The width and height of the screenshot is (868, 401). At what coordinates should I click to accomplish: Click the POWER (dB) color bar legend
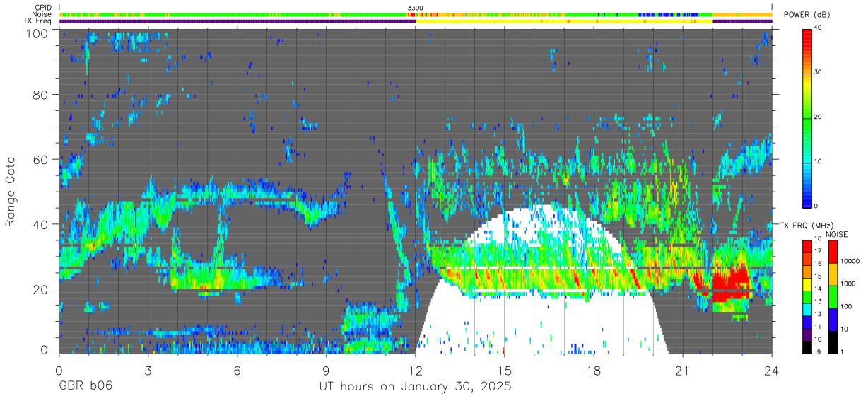[807, 117]
